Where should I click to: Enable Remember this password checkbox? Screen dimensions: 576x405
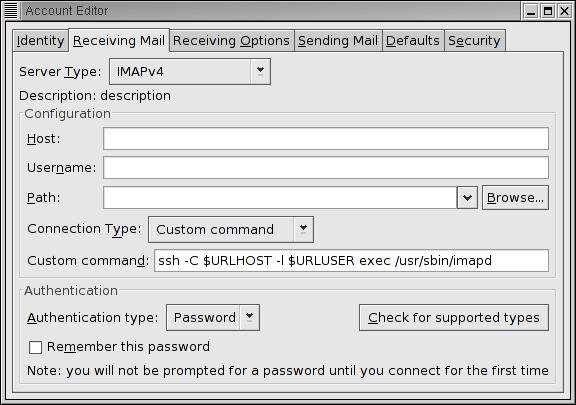pos(35,347)
